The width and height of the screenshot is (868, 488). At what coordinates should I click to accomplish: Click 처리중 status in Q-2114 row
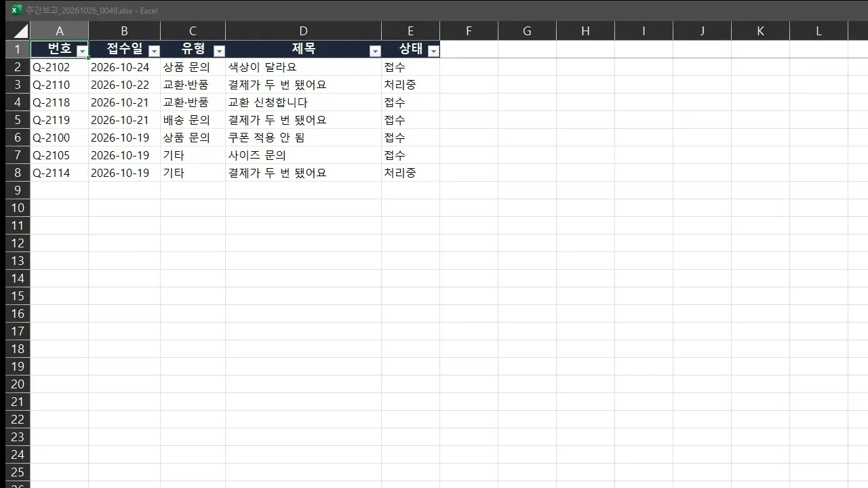pos(410,173)
